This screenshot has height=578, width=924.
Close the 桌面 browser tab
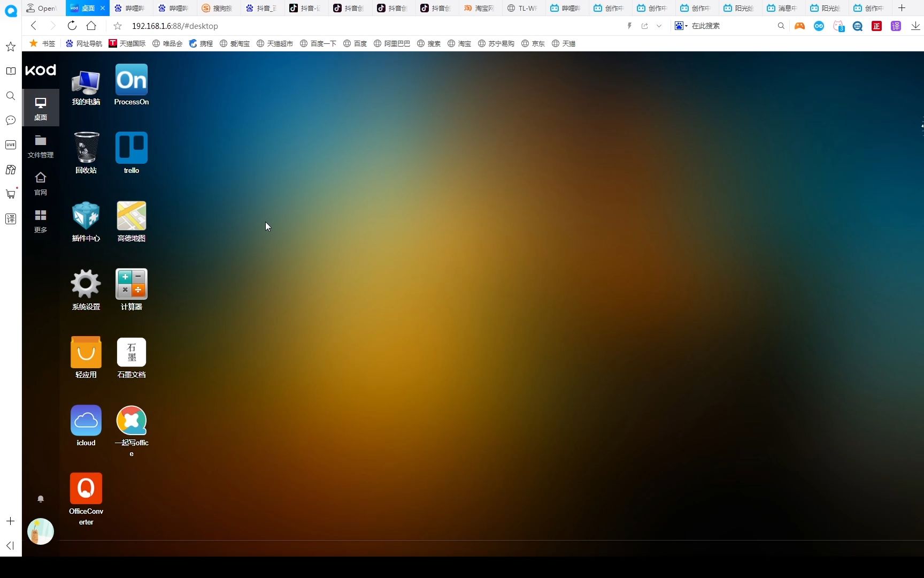coord(103,8)
